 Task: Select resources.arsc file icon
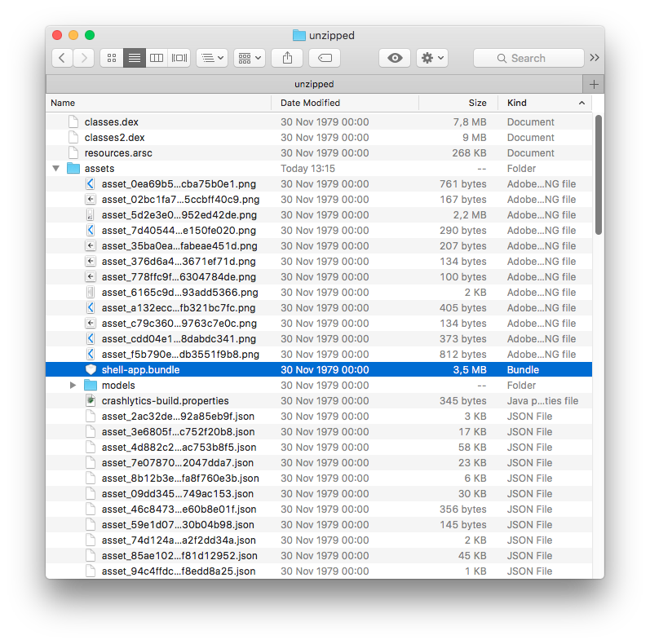click(73, 153)
